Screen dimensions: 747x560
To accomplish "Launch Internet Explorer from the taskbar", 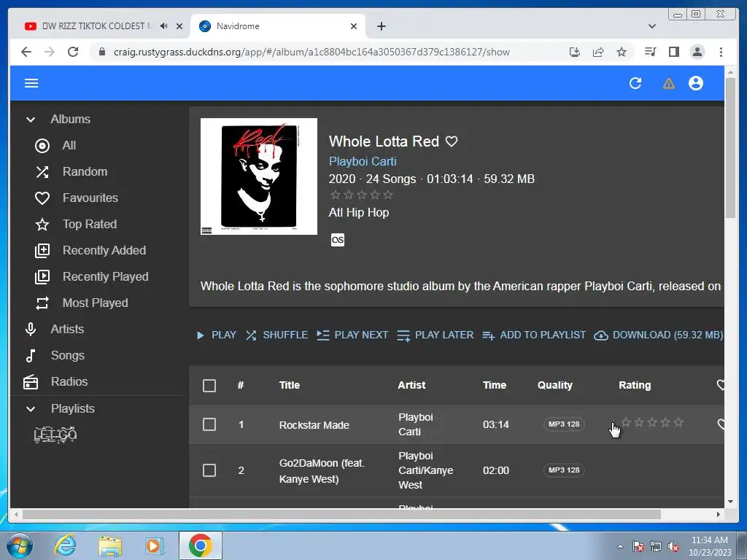I will click(x=65, y=545).
